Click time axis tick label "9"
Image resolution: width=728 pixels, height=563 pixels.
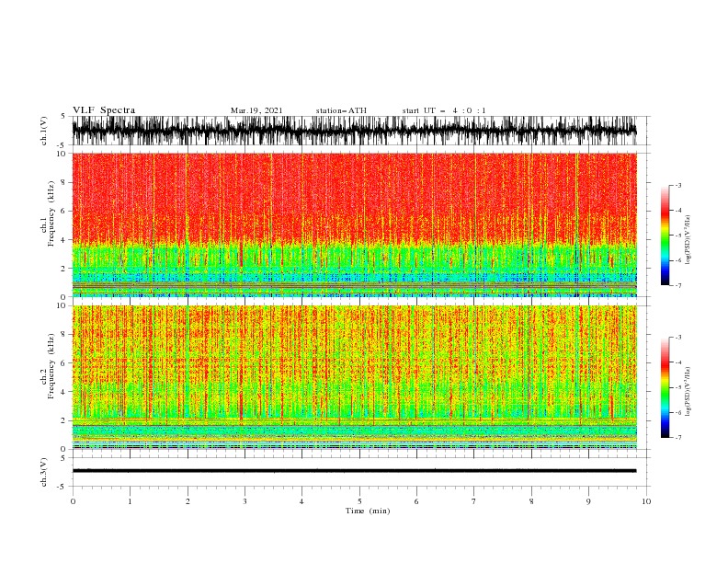coord(588,501)
